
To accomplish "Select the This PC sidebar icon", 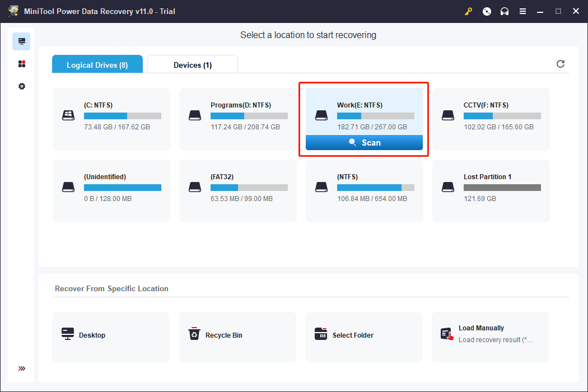I will click(x=21, y=41).
